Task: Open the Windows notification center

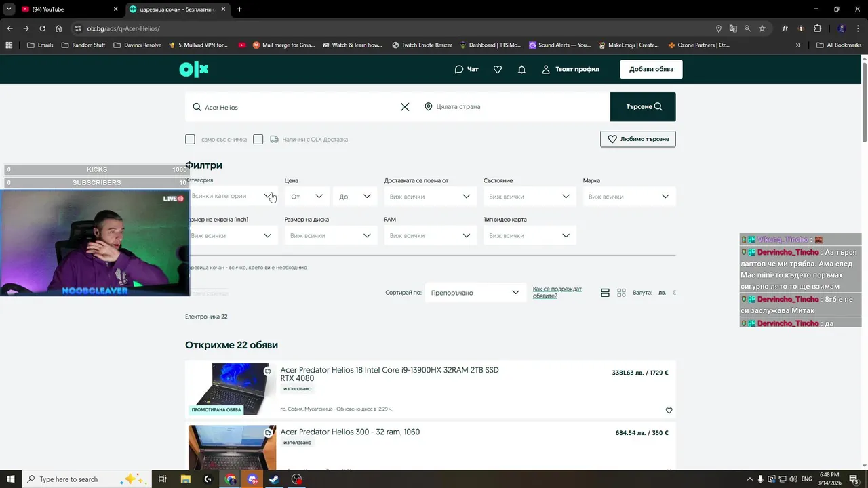Action: click(854, 479)
